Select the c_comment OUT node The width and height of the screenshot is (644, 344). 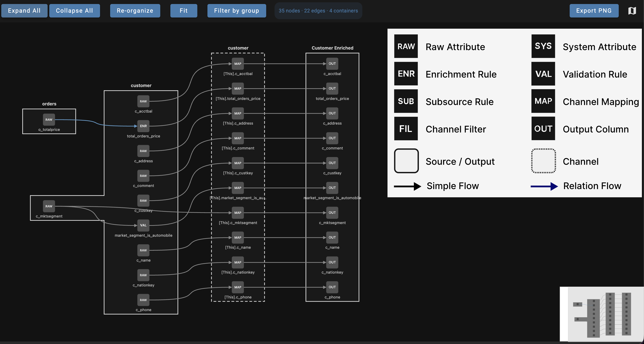pos(332,138)
